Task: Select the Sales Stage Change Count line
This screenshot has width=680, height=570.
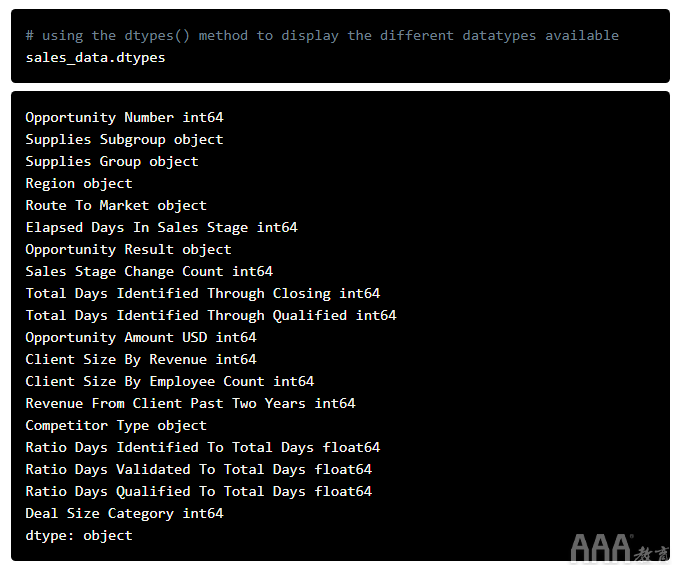Action: 149,272
